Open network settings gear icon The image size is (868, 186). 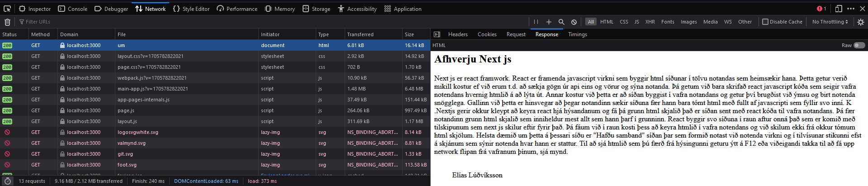click(x=861, y=22)
